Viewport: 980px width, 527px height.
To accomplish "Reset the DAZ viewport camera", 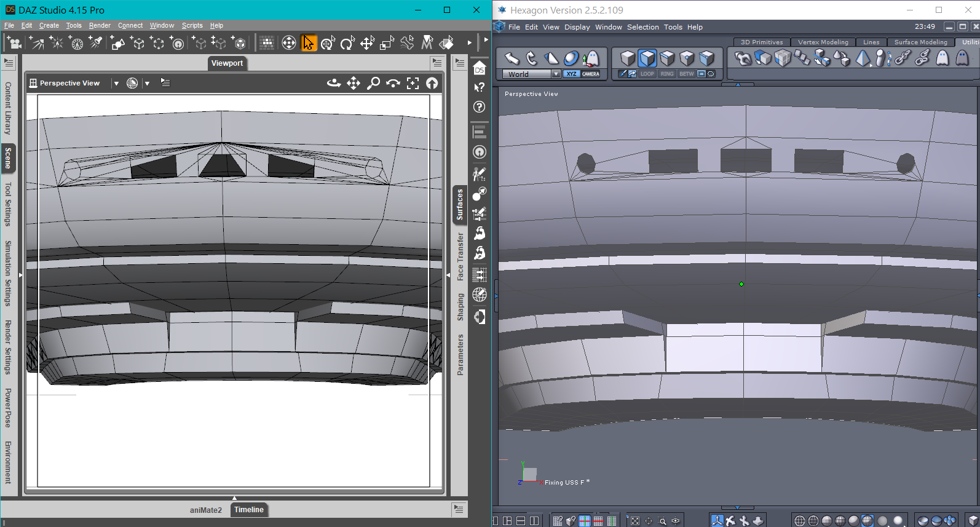I will click(432, 83).
